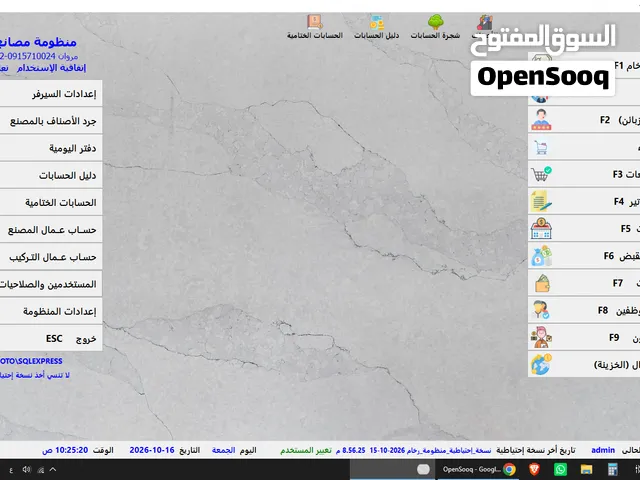
Task: Click the F7 wallet icon
Action: [542, 283]
